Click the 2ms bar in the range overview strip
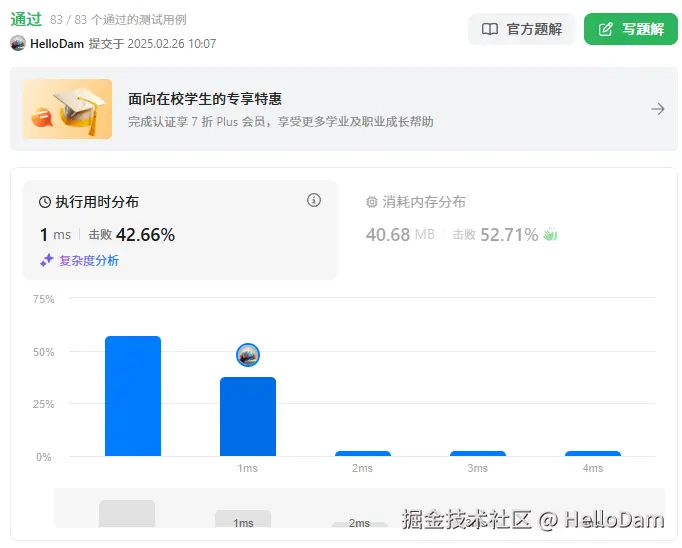This screenshot has height=548, width=682. click(x=359, y=524)
